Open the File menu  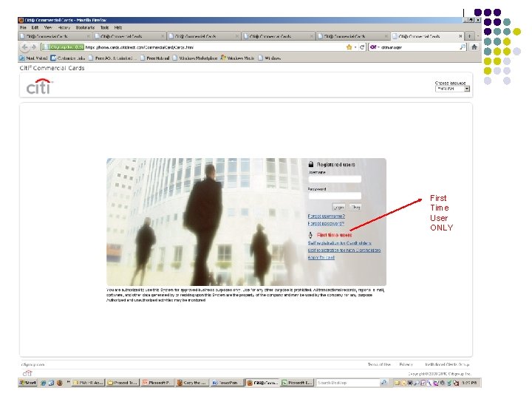[23, 27]
